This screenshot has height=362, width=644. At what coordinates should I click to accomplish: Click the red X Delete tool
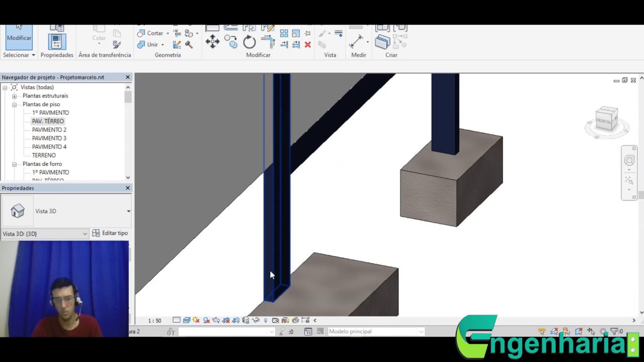[x=307, y=45]
